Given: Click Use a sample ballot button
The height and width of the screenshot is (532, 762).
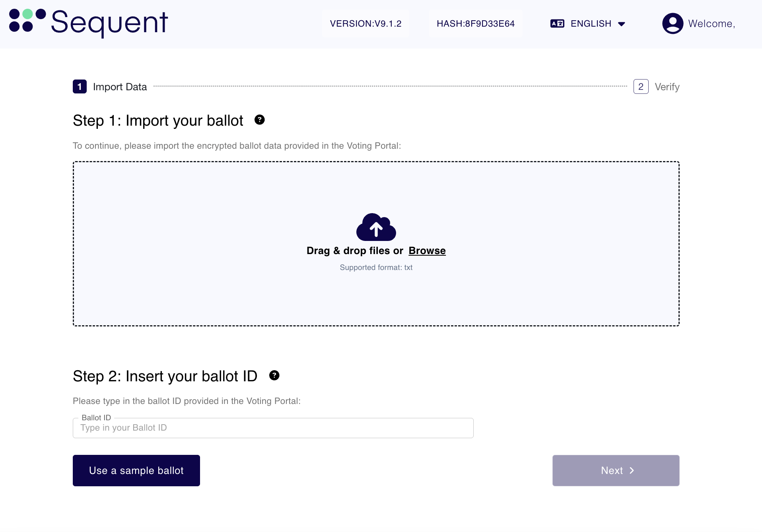Looking at the screenshot, I should pos(136,470).
